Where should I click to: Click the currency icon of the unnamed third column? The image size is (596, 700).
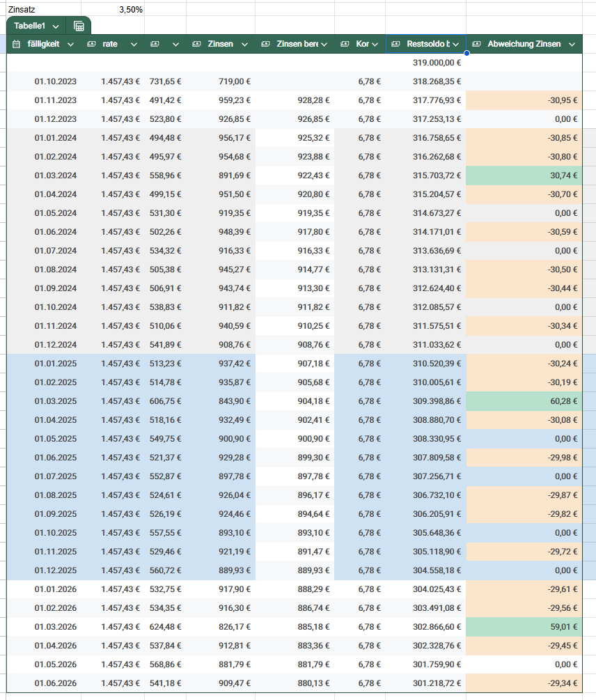pos(155,44)
